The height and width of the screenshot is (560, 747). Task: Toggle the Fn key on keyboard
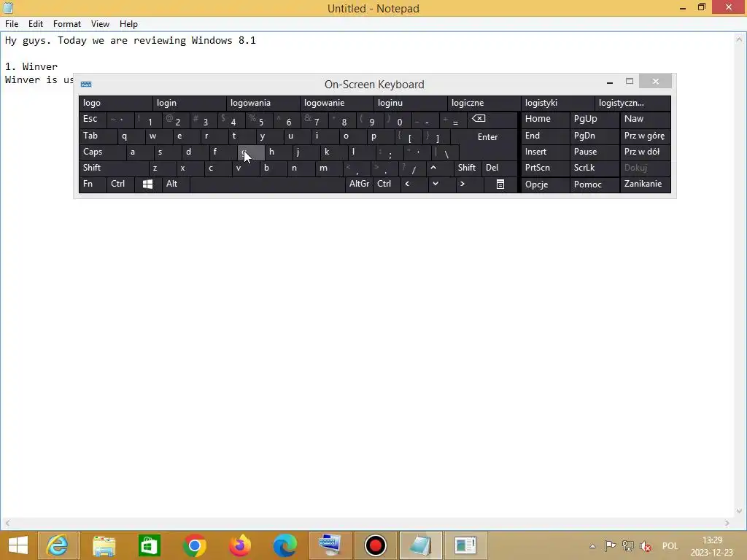click(x=93, y=184)
